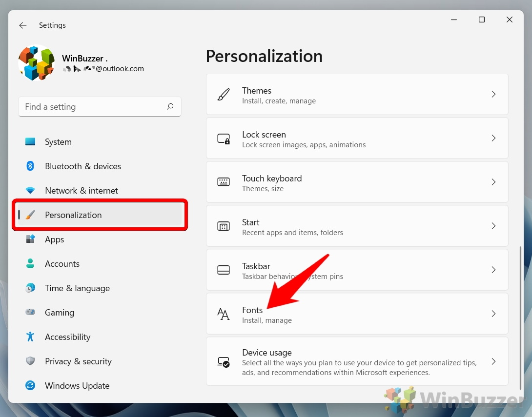Viewport: 532px width, 417px height.
Task: Select the Windows Update icon
Action: click(x=30, y=385)
